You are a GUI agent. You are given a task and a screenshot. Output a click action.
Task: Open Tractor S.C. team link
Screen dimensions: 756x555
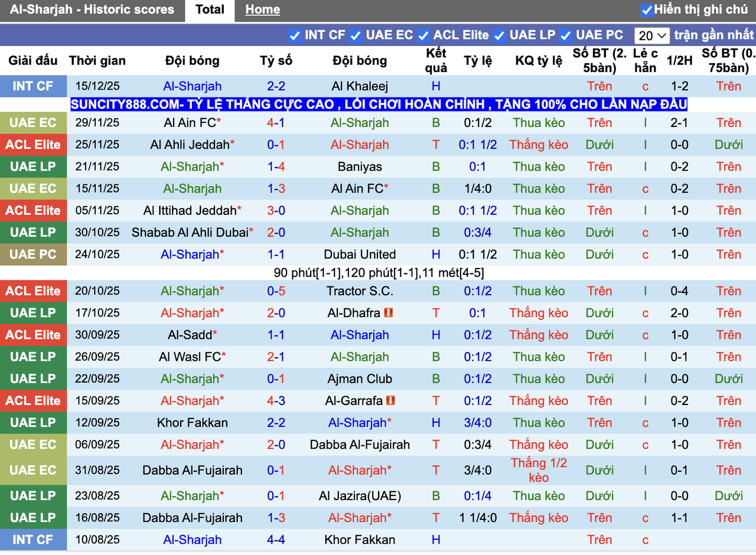click(x=360, y=291)
